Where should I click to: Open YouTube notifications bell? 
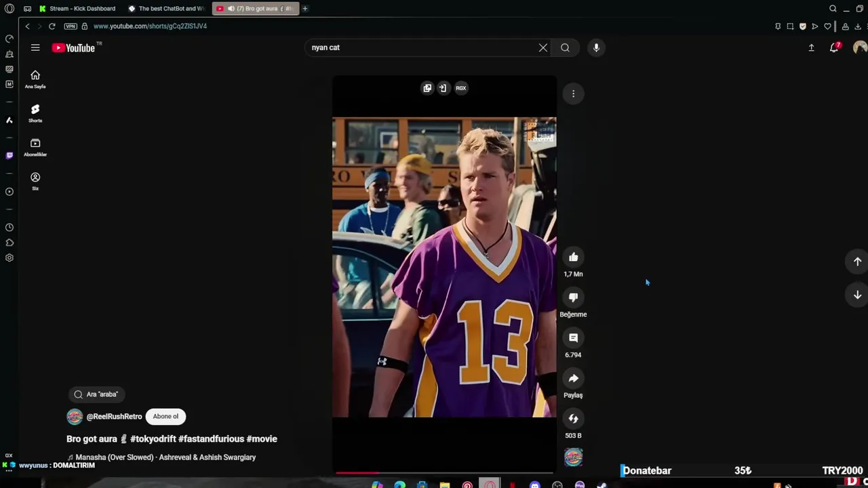(834, 47)
